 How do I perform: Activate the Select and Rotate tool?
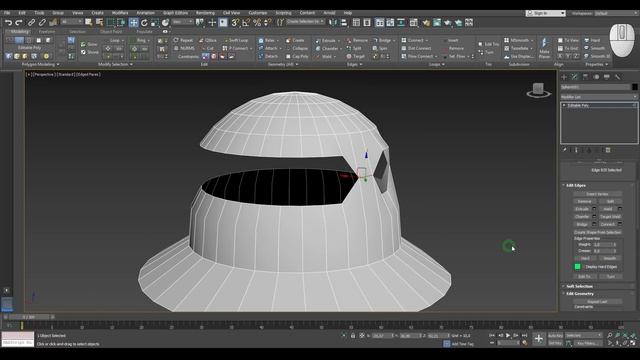tap(144, 22)
